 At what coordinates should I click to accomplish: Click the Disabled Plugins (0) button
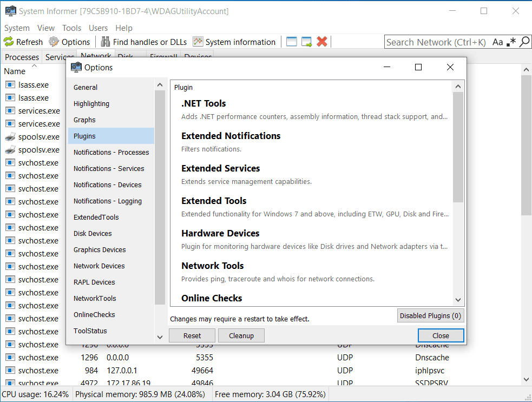[x=430, y=315]
